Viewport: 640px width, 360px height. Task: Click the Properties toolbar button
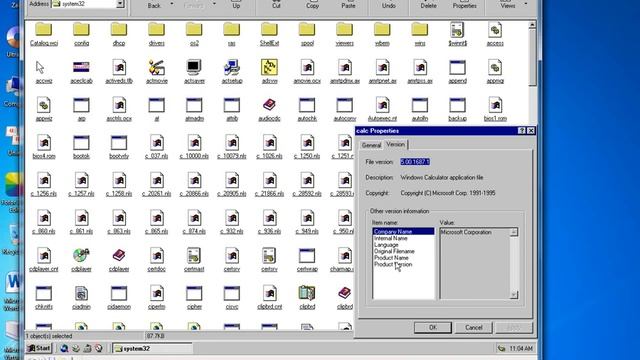coord(464,5)
